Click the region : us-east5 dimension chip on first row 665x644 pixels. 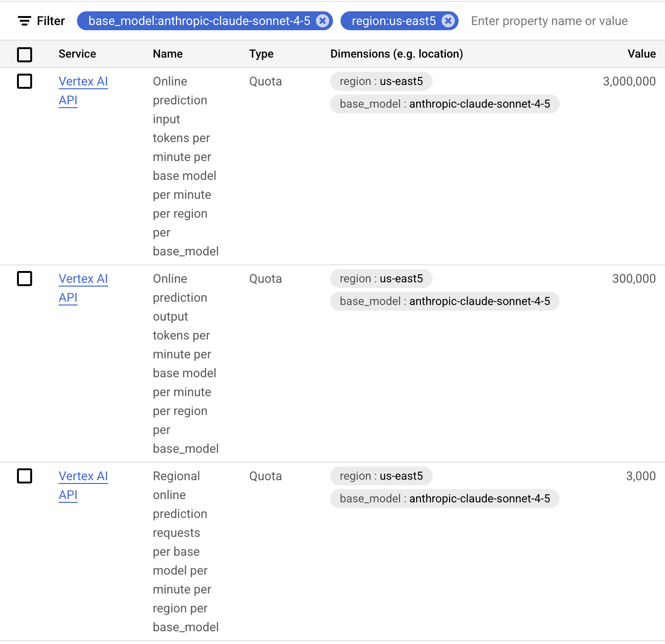click(x=381, y=81)
